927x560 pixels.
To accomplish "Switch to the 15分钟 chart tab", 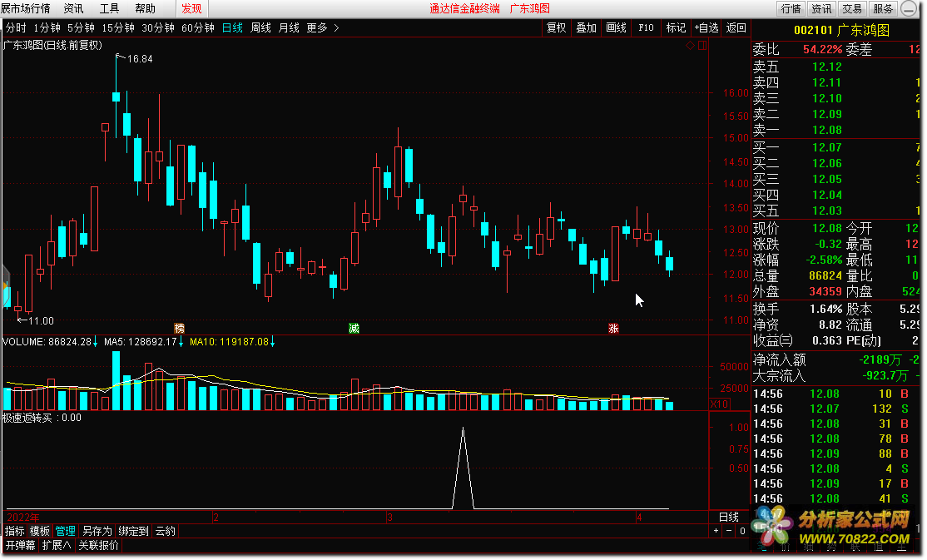I will [118, 27].
